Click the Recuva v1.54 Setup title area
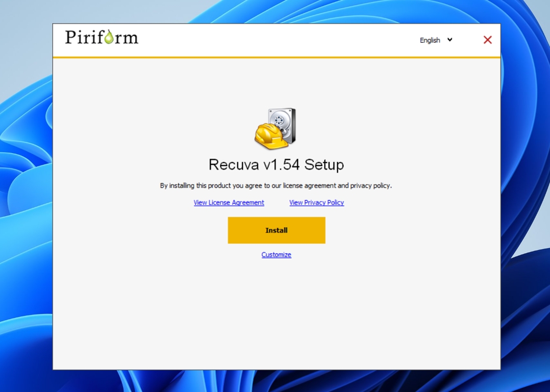 [276, 165]
